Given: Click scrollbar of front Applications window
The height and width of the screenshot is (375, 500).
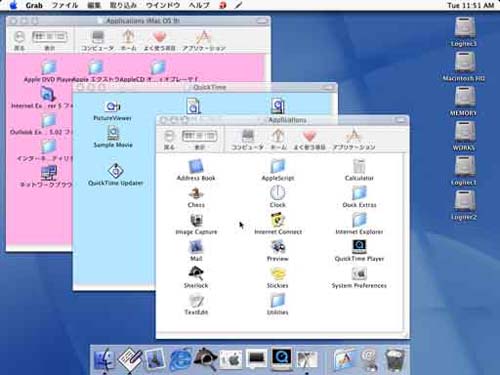Looking at the screenshot, I should (x=405, y=243).
